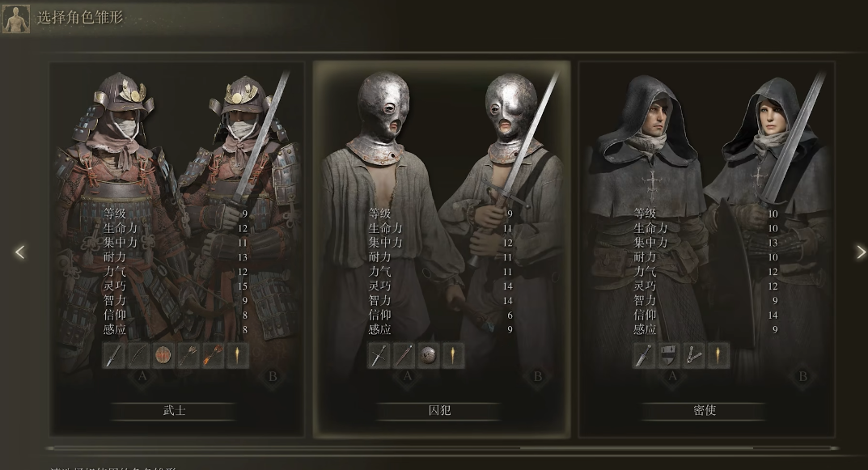Select the round buckler icon under the 囚犯 class

[429, 355]
